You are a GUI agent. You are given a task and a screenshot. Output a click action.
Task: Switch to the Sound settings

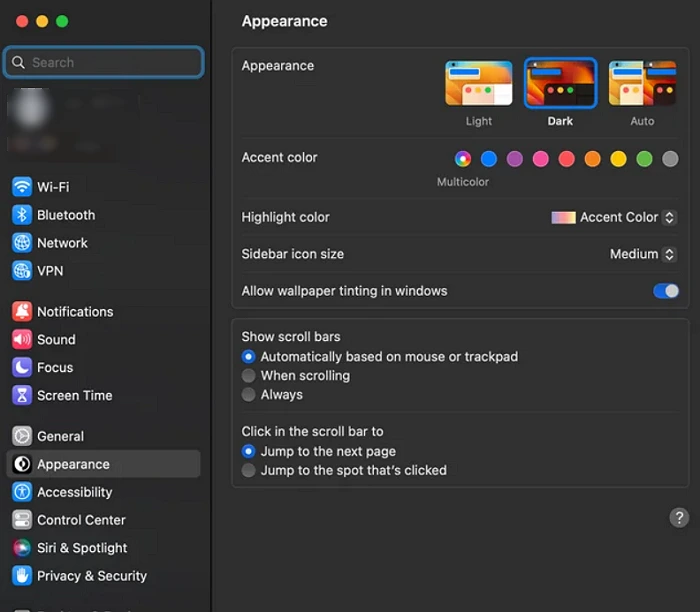104,339
